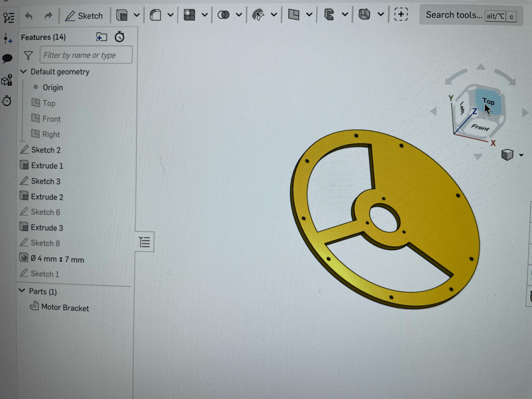532x399 pixels.
Task: Click the add folder icon in Features header
Action: 101,37
